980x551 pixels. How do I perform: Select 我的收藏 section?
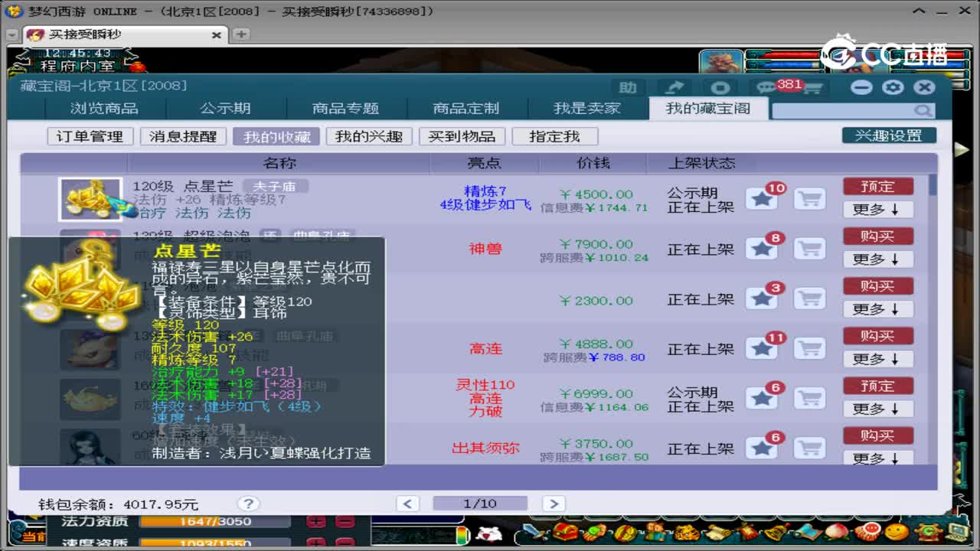(x=276, y=137)
